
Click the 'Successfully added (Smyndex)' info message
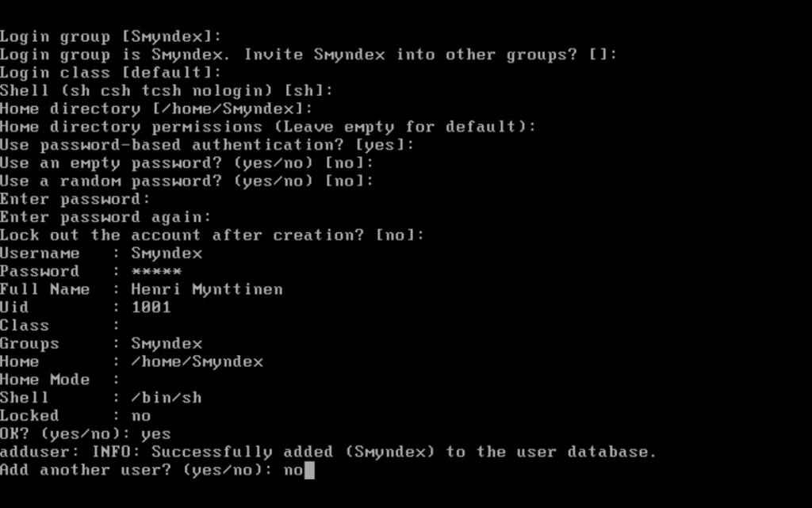(x=328, y=453)
